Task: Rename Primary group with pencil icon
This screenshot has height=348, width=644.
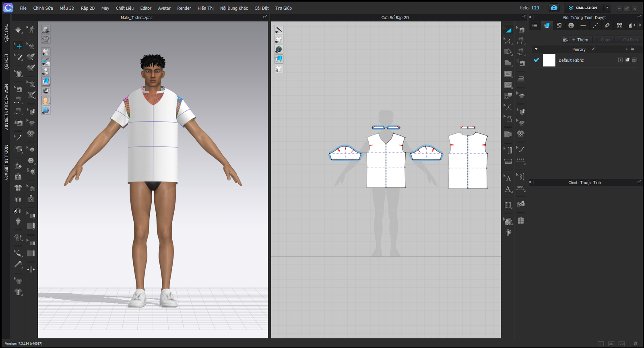Action: pyautogui.click(x=593, y=49)
